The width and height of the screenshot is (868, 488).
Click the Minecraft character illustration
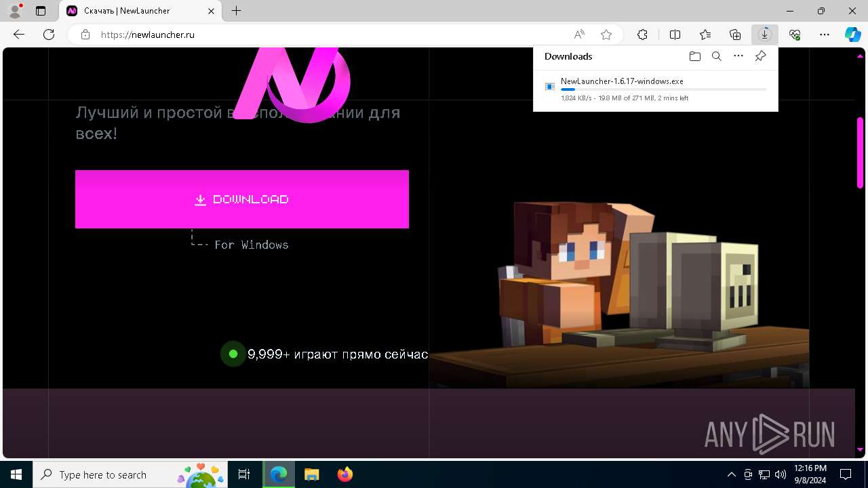coord(618,295)
